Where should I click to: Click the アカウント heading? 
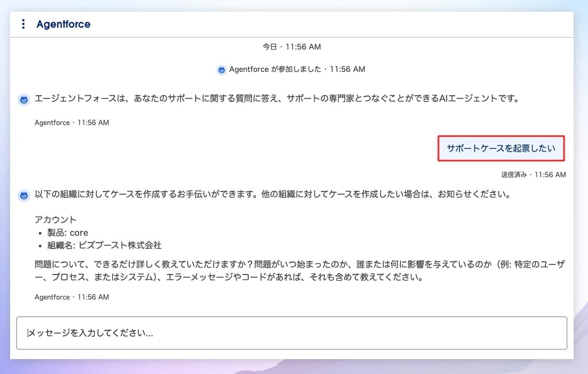coord(55,219)
